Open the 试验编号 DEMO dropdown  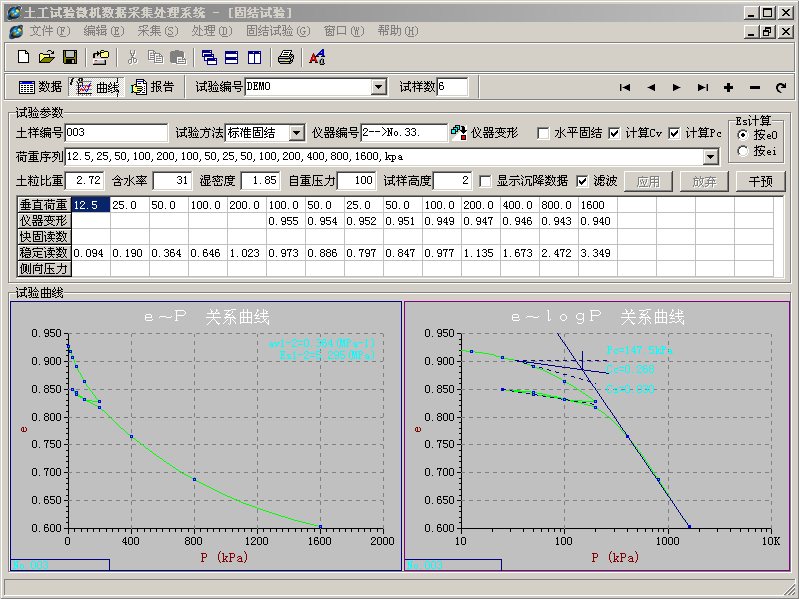pyautogui.click(x=378, y=87)
